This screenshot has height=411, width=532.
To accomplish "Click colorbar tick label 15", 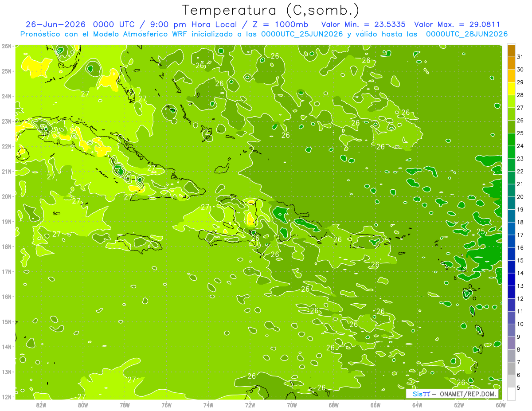I will 520,260.
